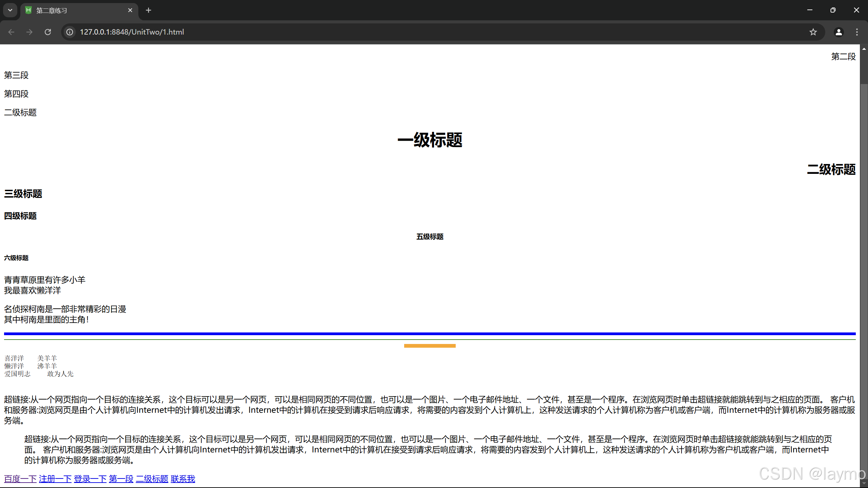Click the 联系我 link
The image size is (868, 488).
click(x=183, y=479)
